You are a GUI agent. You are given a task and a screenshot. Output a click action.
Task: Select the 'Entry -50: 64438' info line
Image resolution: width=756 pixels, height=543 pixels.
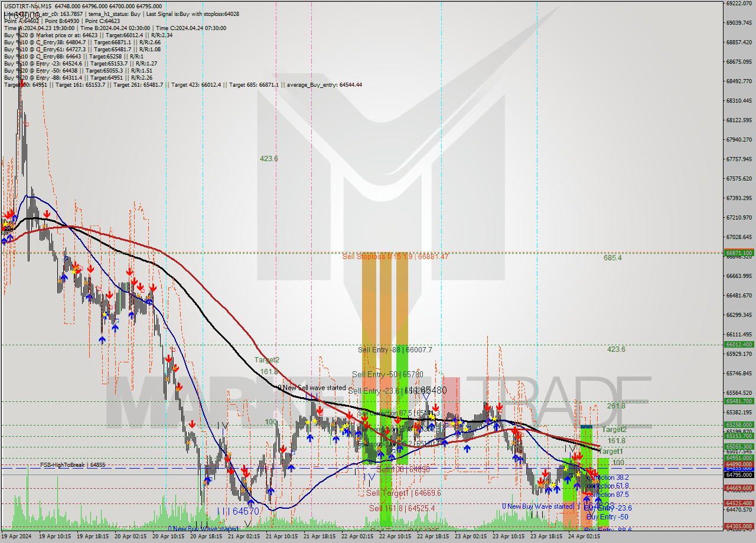(77, 70)
